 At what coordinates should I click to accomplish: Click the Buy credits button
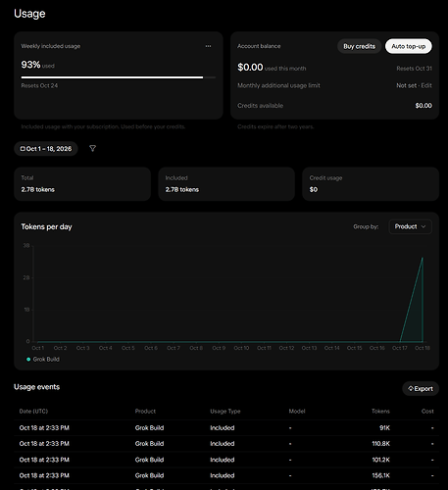(x=359, y=46)
